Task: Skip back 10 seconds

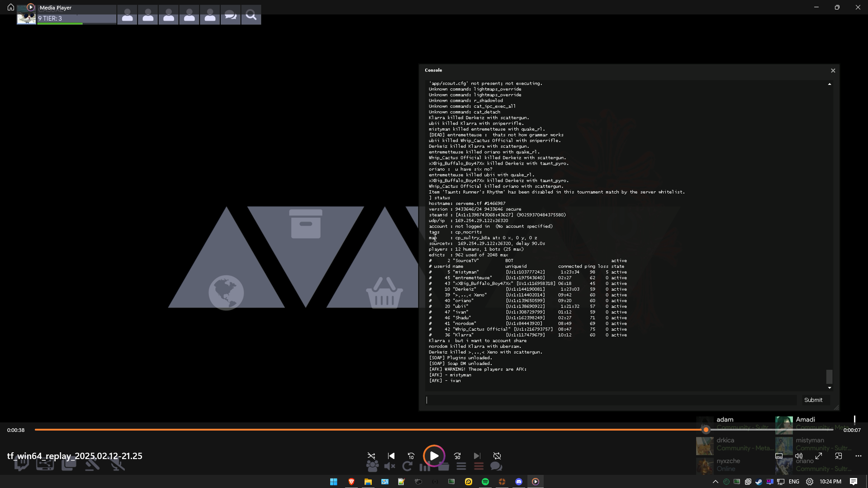Action: [x=411, y=456]
